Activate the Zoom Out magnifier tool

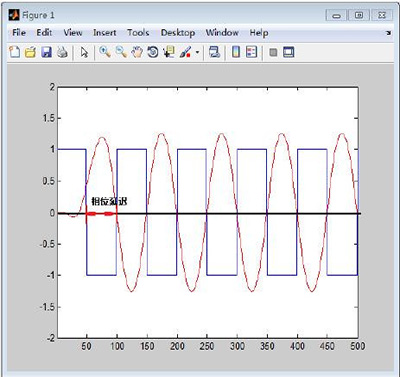click(x=121, y=52)
